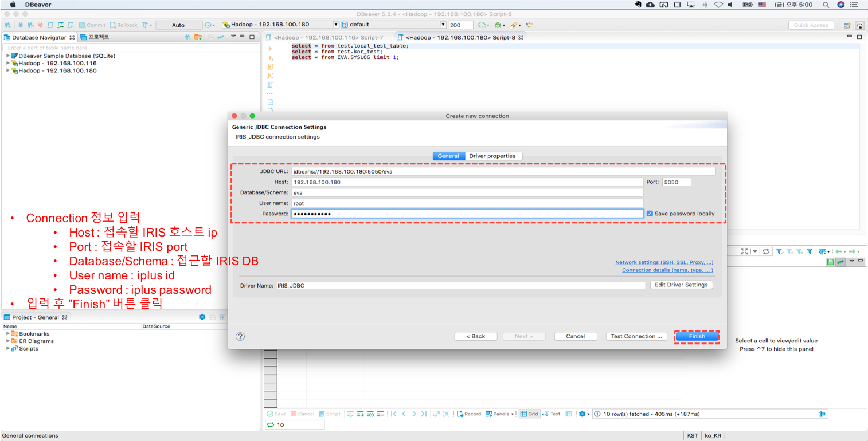Click the Open Perspective icon beside Quick Access
Viewport: 868px width, 441px height.
[847, 25]
